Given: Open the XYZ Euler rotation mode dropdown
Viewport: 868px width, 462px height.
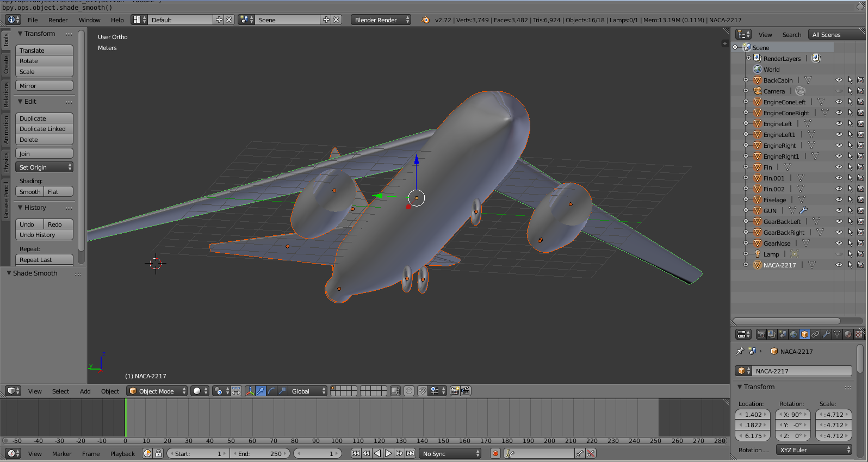Looking at the screenshot, I should [x=814, y=449].
